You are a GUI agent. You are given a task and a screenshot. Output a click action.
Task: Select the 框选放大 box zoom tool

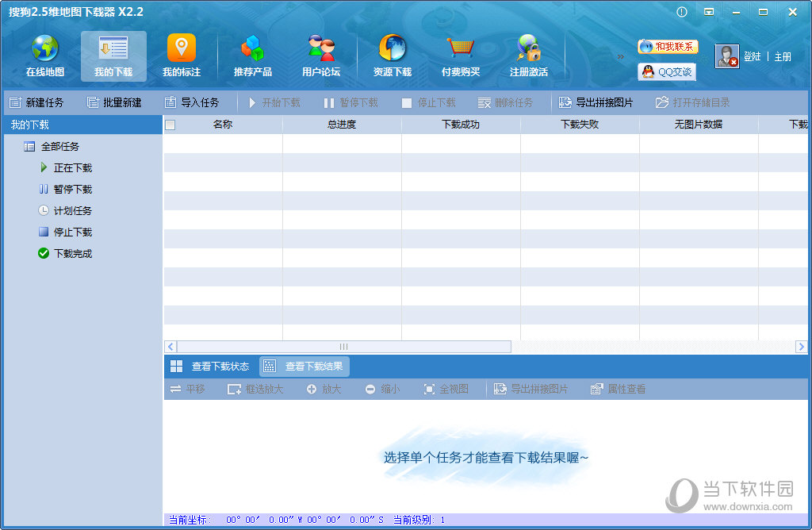coord(255,389)
